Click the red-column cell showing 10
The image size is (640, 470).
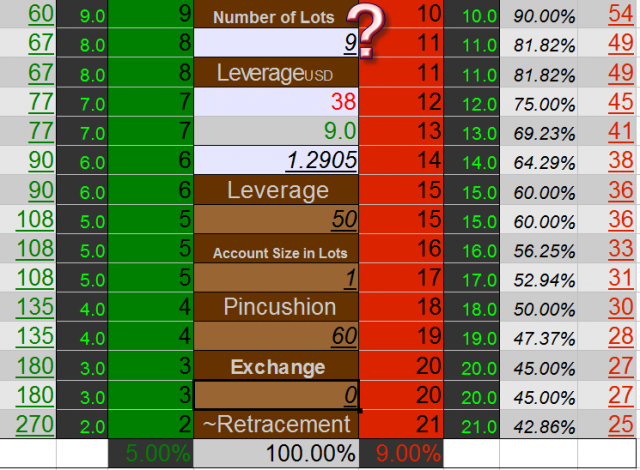pos(401,14)
